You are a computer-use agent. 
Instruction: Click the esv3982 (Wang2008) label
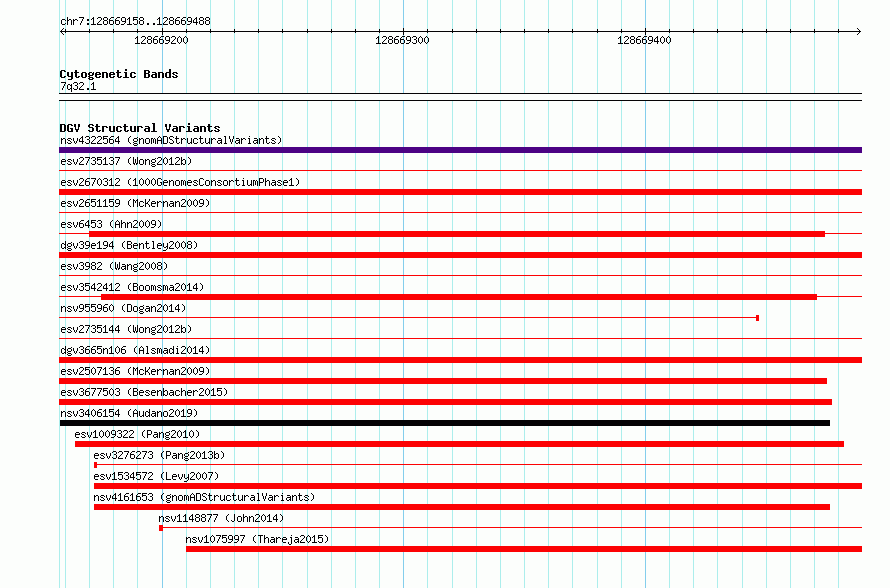tap(114, 266)
